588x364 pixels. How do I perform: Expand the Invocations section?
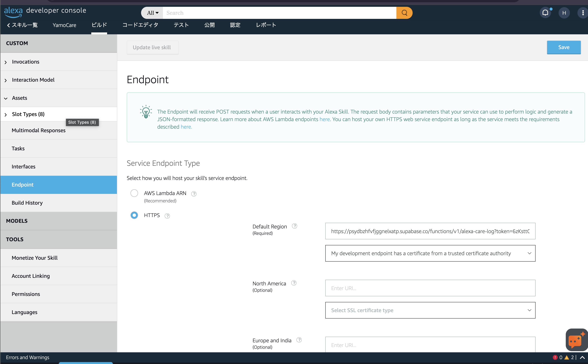(59, 62)
